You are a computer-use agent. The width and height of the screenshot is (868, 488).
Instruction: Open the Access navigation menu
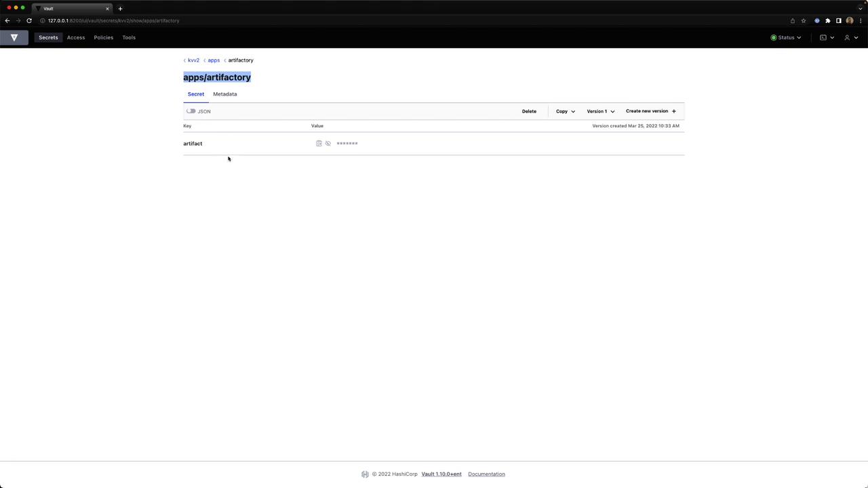(76, 37)
